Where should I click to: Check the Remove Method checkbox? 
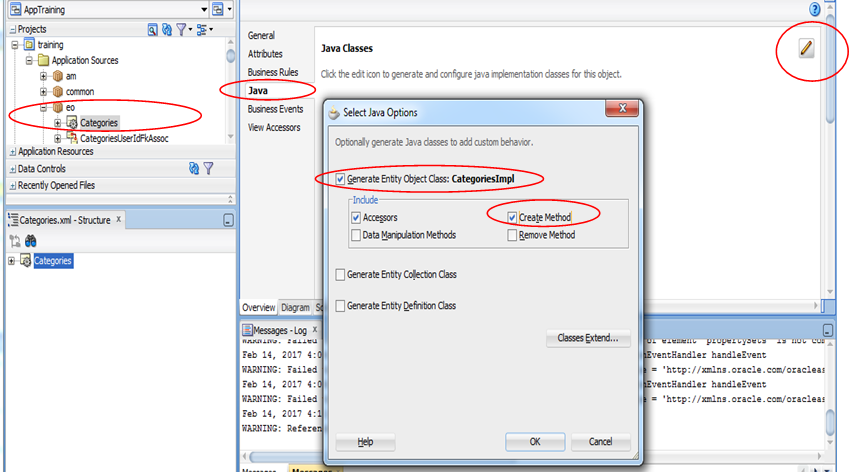[513, 235]
